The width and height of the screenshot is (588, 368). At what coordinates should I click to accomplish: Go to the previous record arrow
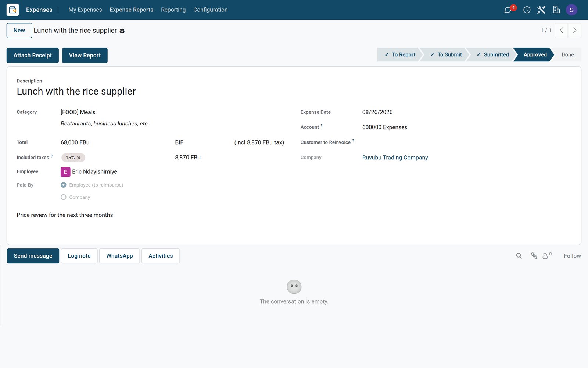coord(561,31)
